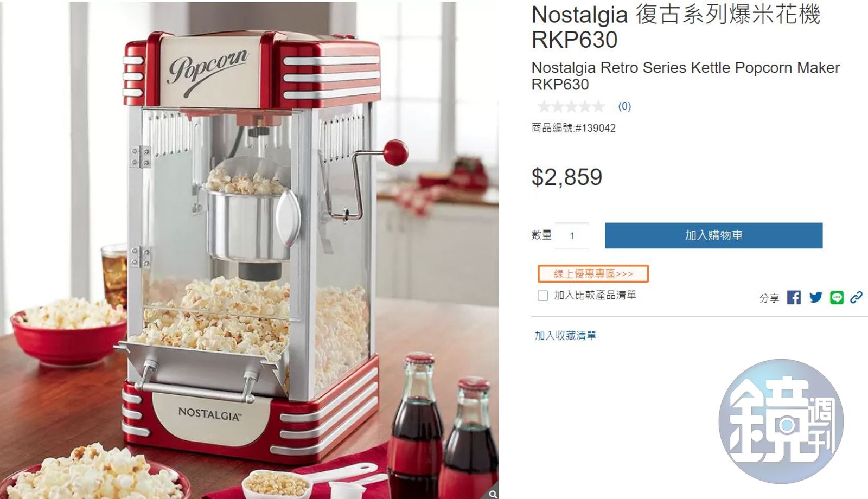Open the (0) reviews count link

click(x=624, y=106)
